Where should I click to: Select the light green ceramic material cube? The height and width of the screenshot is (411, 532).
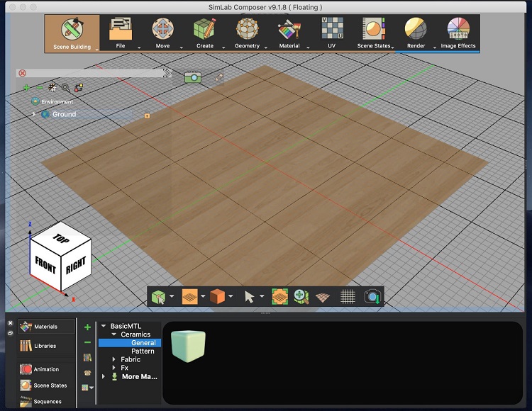(x=188, y=347)
